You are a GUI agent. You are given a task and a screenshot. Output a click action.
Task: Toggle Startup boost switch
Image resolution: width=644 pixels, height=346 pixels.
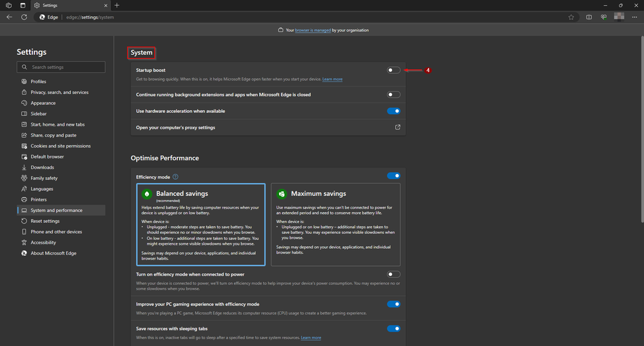pos(393,70)
